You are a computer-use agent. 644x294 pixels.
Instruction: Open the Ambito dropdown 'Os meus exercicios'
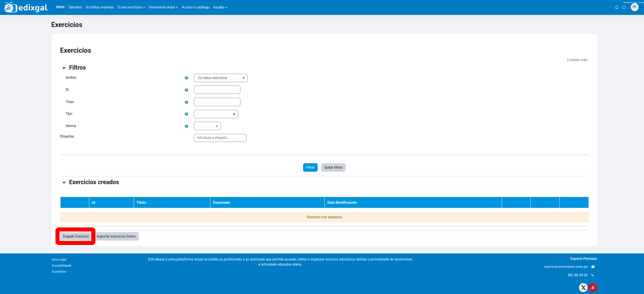(221, 78)
